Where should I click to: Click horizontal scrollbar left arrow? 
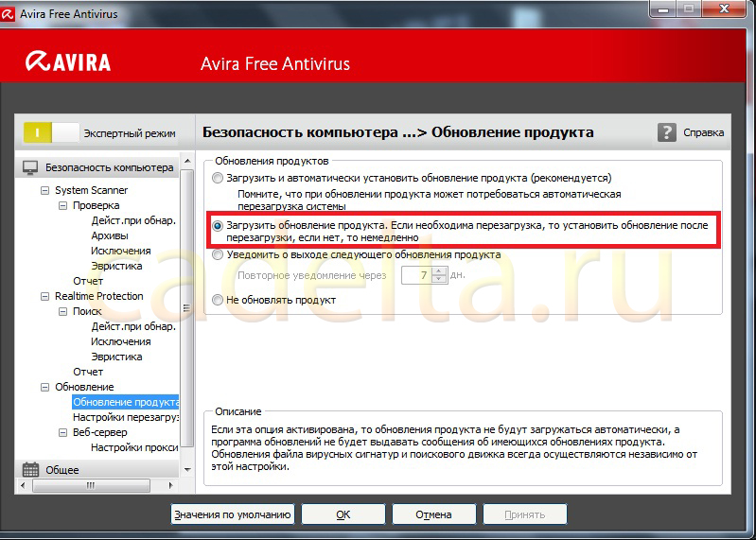23,485
